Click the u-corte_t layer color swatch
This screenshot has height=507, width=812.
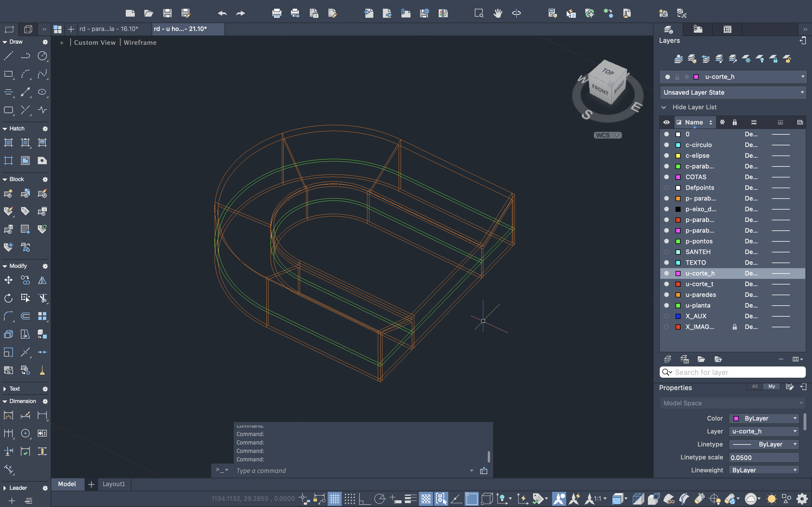[678, 284]
